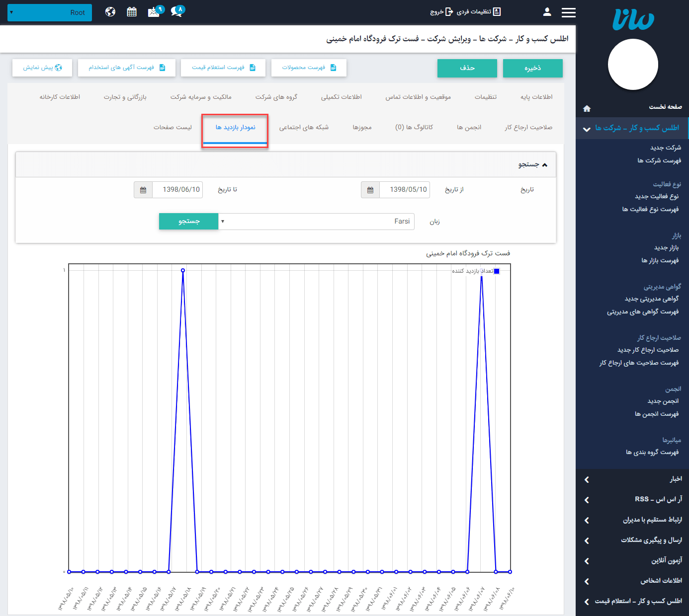Open فهرست شرکت ها in sidebar
The width and height of the screenshot is (689, 616).
point(659,160)
